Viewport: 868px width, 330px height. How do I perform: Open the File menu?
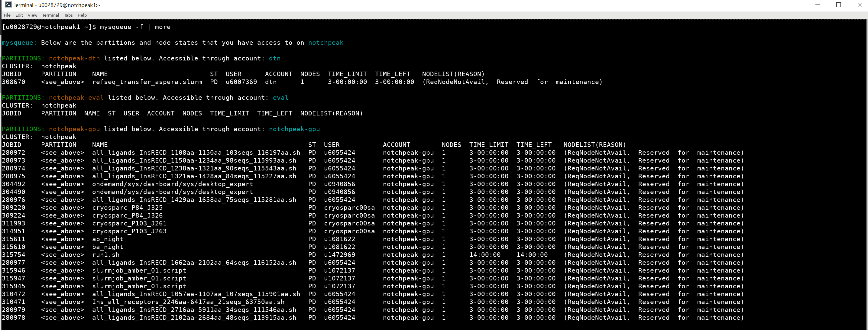pyautogui.click(x=7, y=15)
